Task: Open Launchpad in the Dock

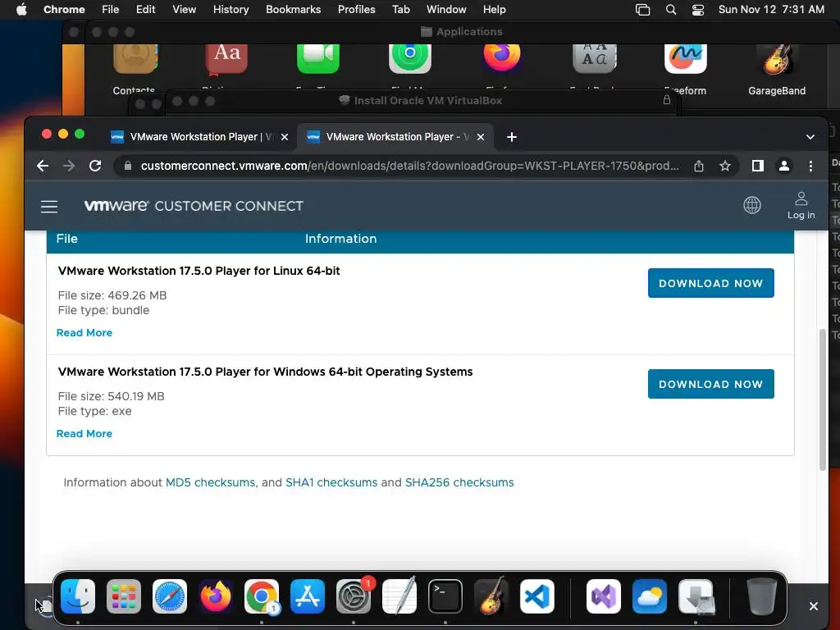Action: coord(124,596)
